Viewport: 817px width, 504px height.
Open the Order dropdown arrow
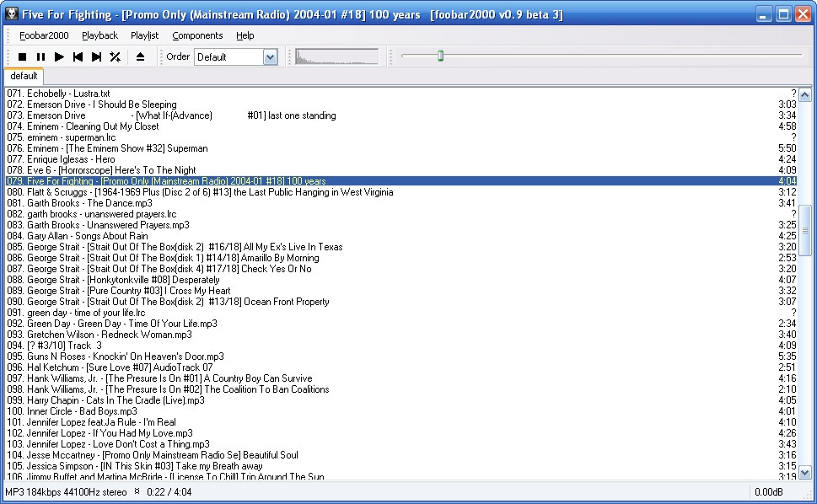point(270,57)
